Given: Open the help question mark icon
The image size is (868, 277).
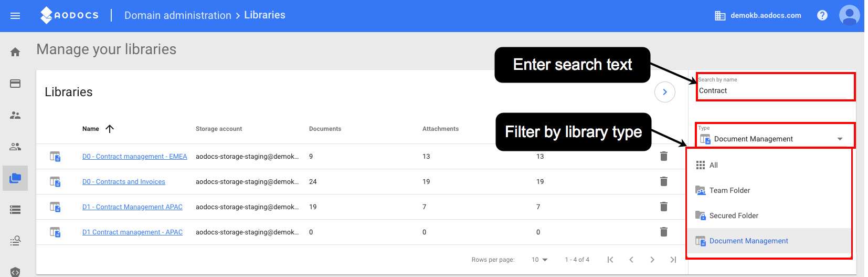Looking at the screenshot, I should [x=822, y=15].
